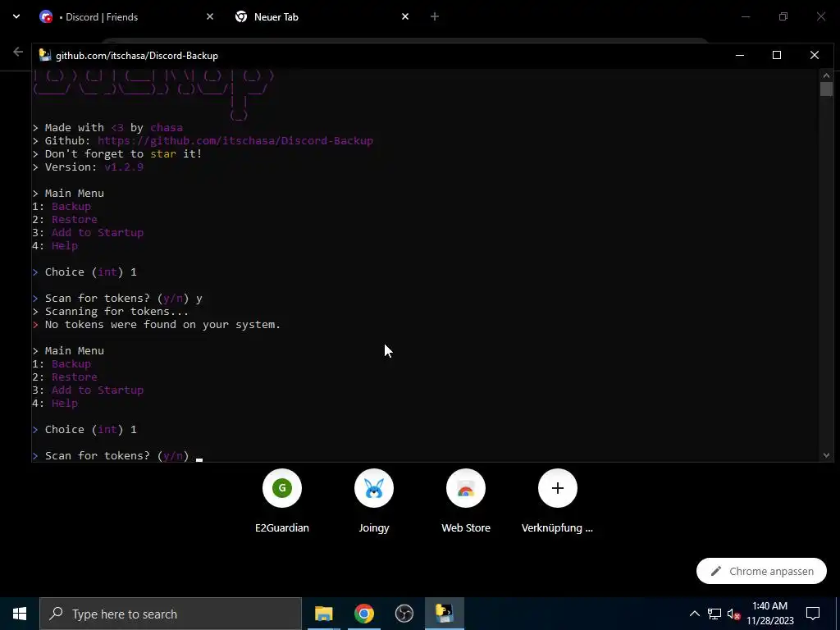The image size is (840, 630).
Task: Add a new shortcut (Verknüpfung)
Action: tap(558, 501)
